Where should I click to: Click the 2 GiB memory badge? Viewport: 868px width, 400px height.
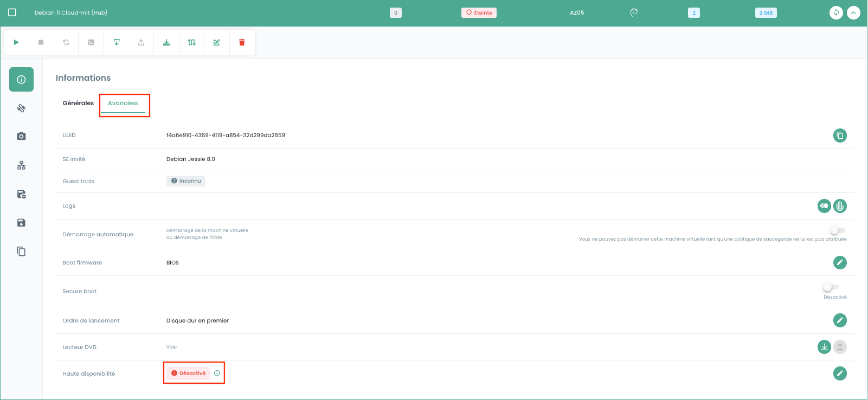(x=766, y=12)
